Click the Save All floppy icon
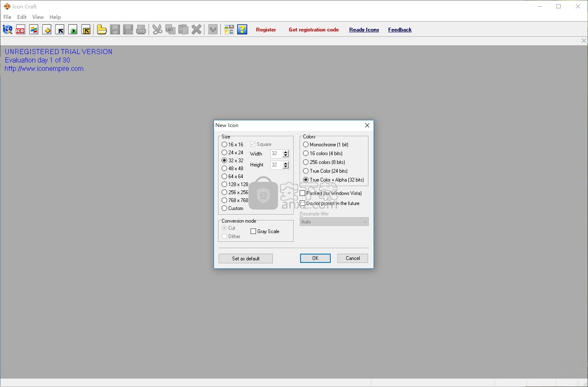Viewport: 588px width, 387px height. point(128,29)
